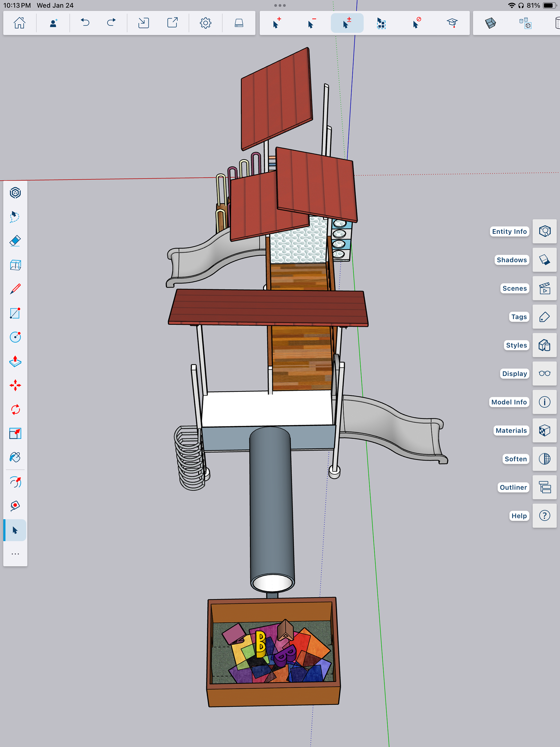Enable add-to-selection mode
Screen dimensions: 560x747
[277, 23]
